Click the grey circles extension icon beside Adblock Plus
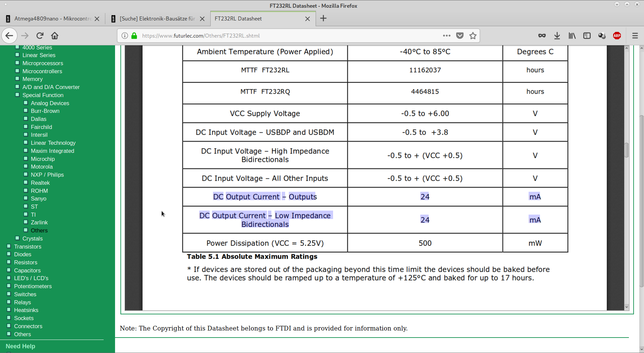This screenshot has width=644, height=353. tap(602, 36)
